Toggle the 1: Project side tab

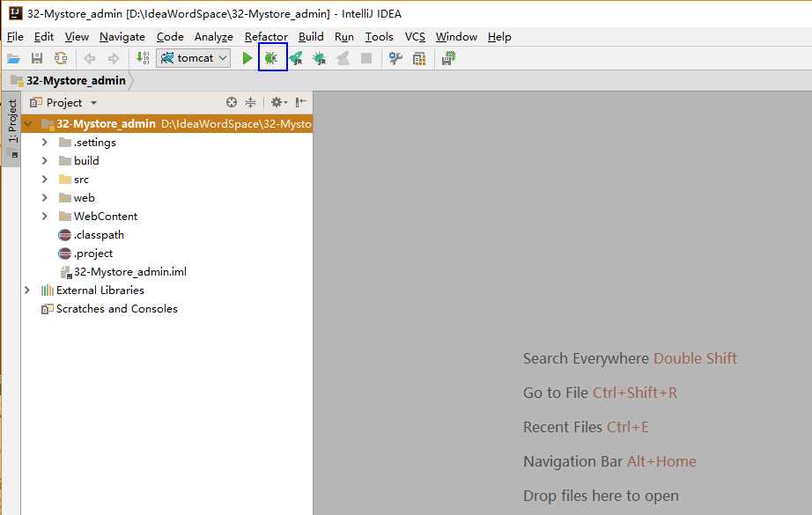coord(13,129)
